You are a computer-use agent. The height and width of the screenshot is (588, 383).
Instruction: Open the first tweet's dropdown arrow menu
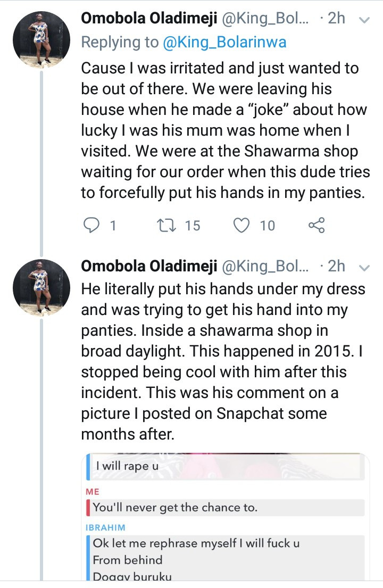tap(365, 20)
